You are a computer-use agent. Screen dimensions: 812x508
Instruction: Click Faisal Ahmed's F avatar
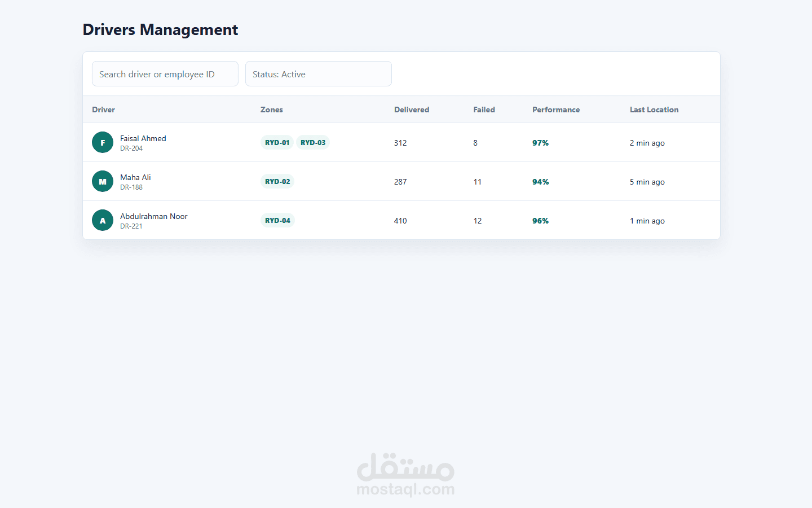pyautogui.click(x=103, y=142)
